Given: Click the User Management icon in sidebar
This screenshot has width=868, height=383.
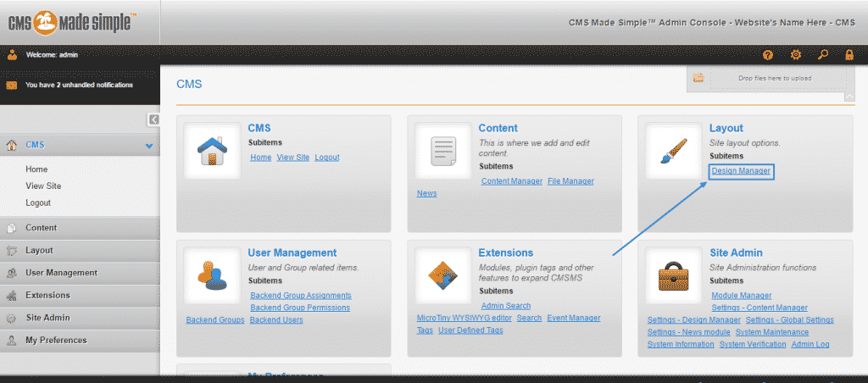Looking at the screenshot, I should point(11,273).
